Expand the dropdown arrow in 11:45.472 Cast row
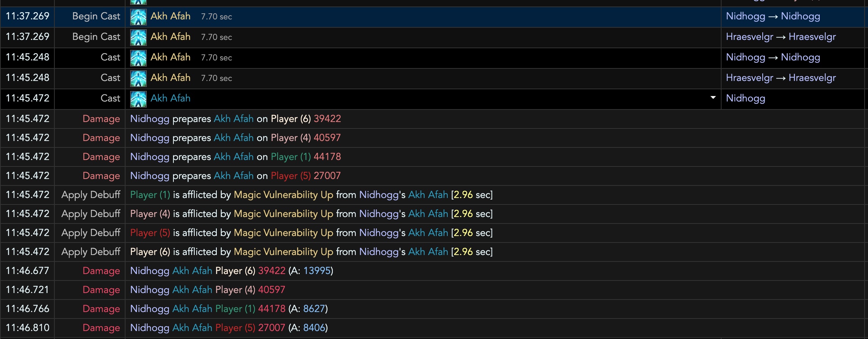This screenshot has width=868, height=339. click(713, 98)
